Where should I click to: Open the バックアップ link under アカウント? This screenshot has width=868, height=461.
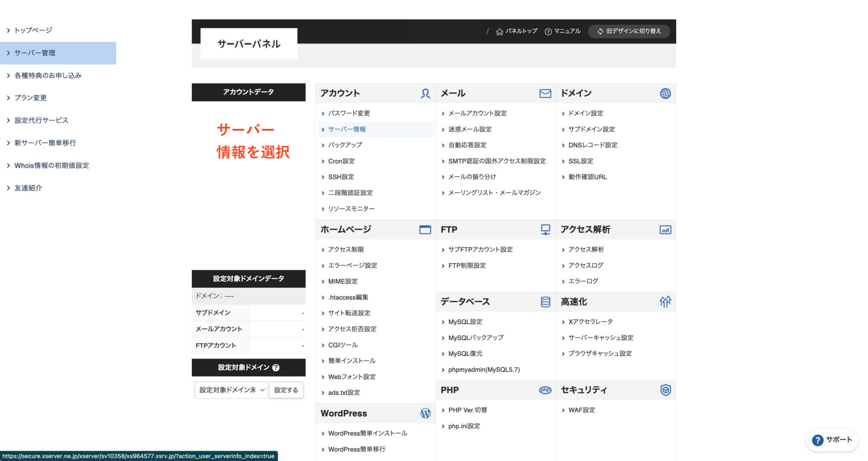coord(345,145)
